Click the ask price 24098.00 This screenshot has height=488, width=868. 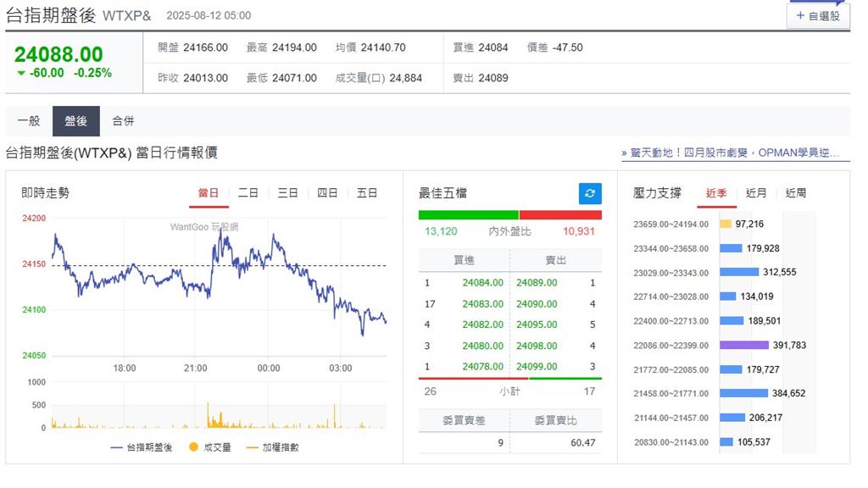(x=537, y=346)
